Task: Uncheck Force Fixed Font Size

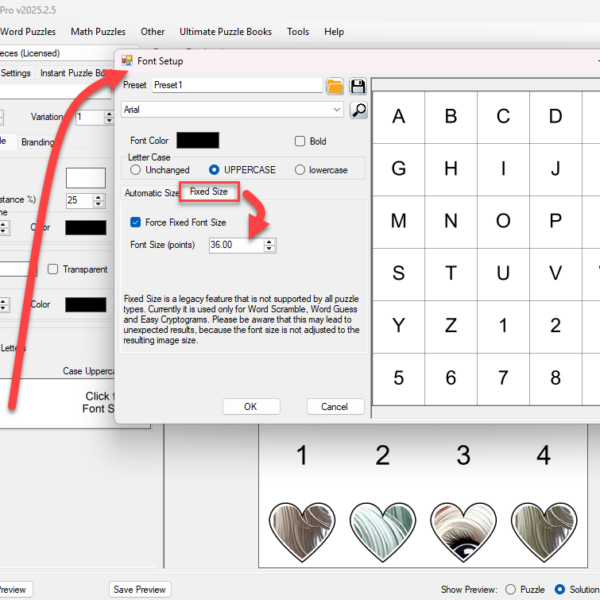Action: pos(136,222)
